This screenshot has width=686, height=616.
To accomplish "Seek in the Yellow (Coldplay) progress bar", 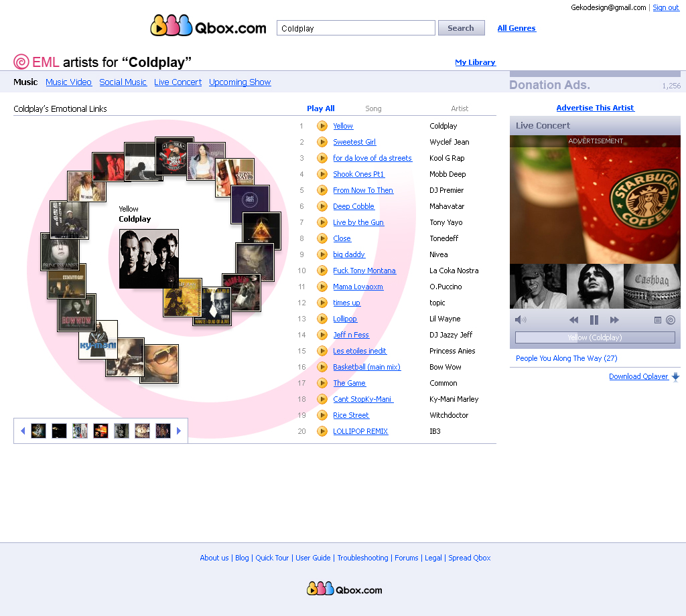I will click(595, 337).
